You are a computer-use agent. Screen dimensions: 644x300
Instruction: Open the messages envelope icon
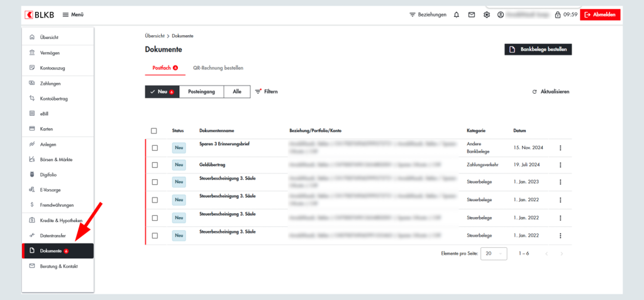pos(471,14)
